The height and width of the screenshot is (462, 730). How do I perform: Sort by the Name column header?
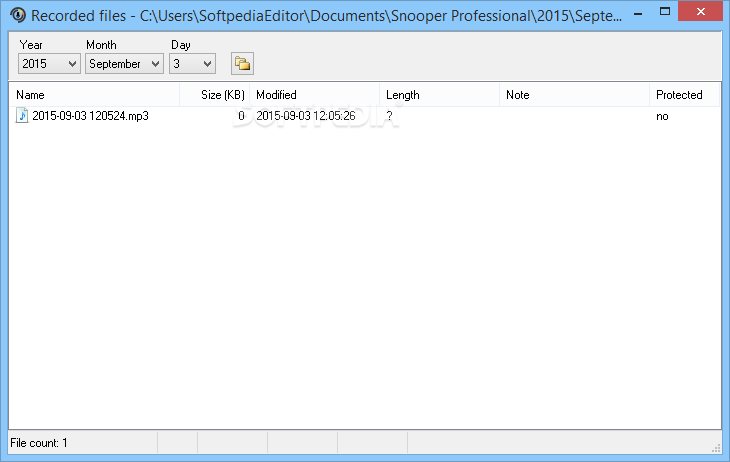click(x=95, y=95)
